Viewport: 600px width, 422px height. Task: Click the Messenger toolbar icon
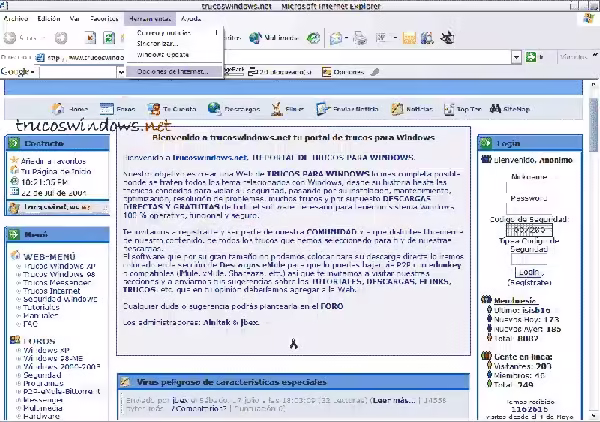[x=447, y=37]
